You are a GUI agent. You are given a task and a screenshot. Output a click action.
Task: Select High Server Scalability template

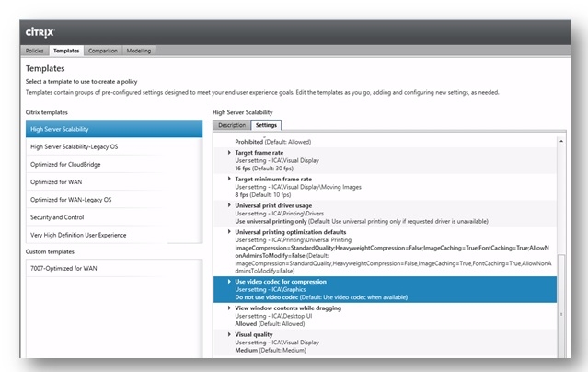pyautogui.click(x=114, y=129)
